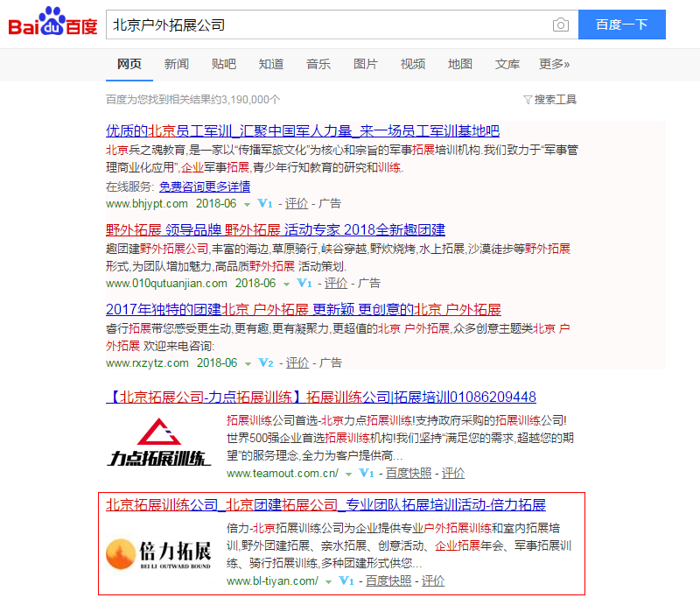Expand dropdown arrow next to www.bl-tiyan.com

tap(329, 581)
